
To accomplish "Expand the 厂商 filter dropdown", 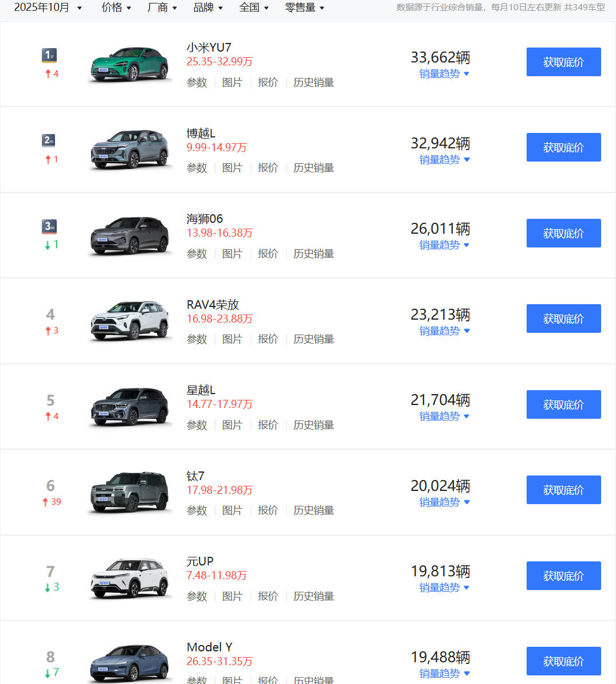I will [162, 7].
